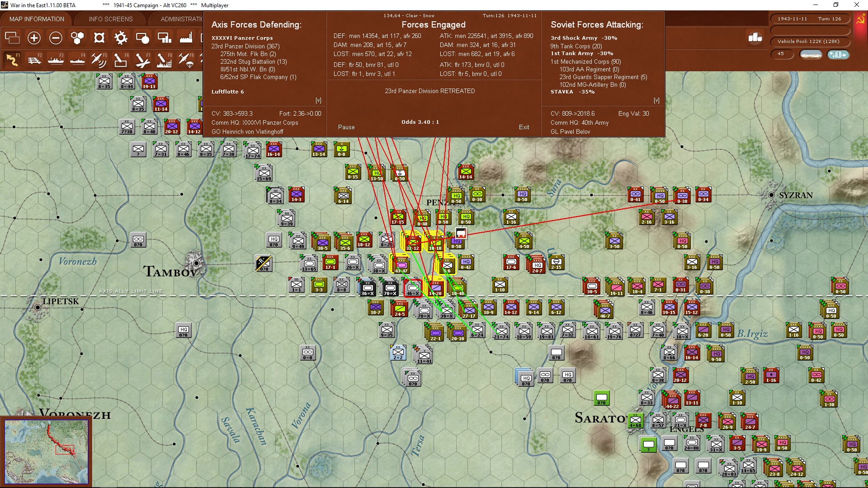Select Air Recon F5 plane icon
Viewport: 868px width, 488px height.
[x=99, y=60]
